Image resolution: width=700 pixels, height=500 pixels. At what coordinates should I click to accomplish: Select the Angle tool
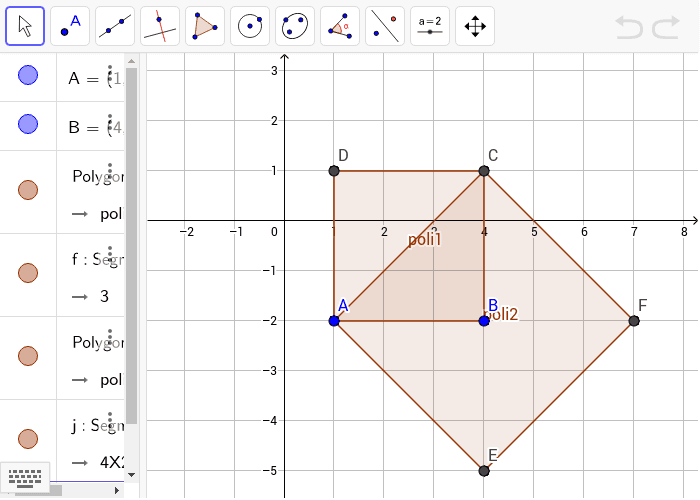coord(340,26)
